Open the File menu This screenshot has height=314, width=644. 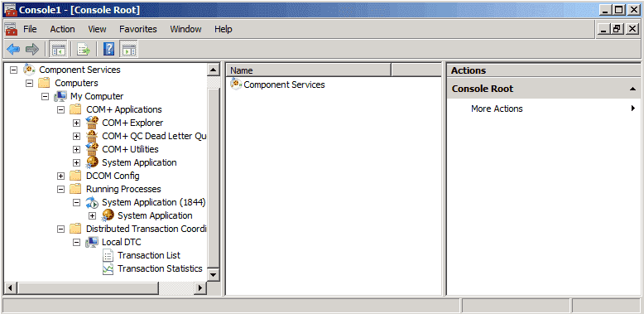[x=30, y=29]
